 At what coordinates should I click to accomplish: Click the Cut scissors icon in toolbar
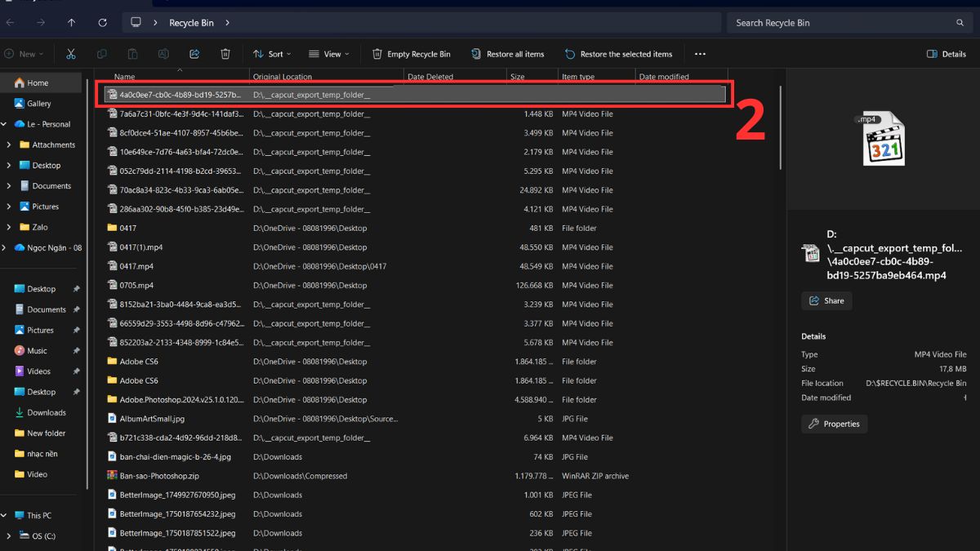pyautogui.click(x=71, y=54)
